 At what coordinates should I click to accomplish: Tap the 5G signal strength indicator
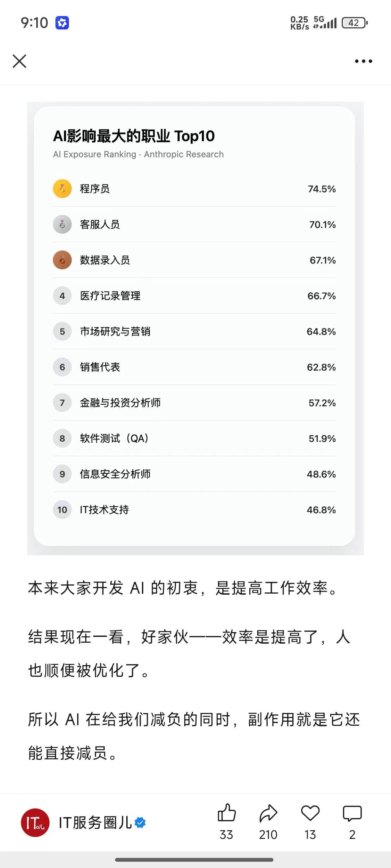pyautogui.click(x=325, y=23)
